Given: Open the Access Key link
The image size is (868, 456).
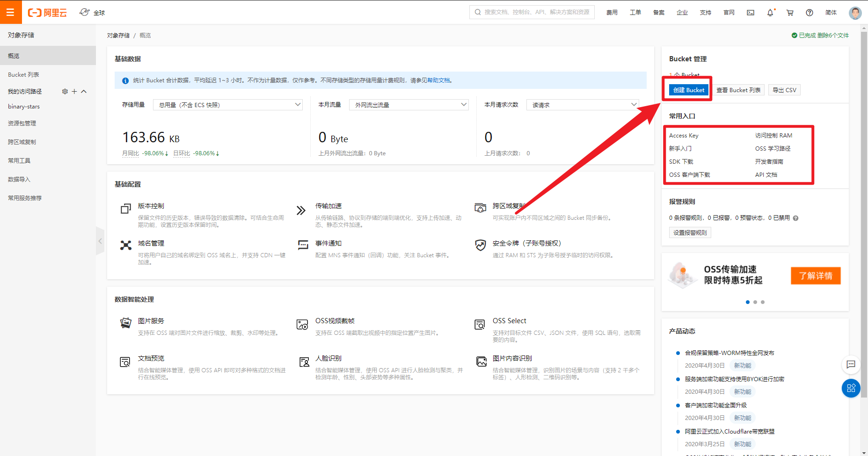Looking at the screenshot, I should click(684, 136).
